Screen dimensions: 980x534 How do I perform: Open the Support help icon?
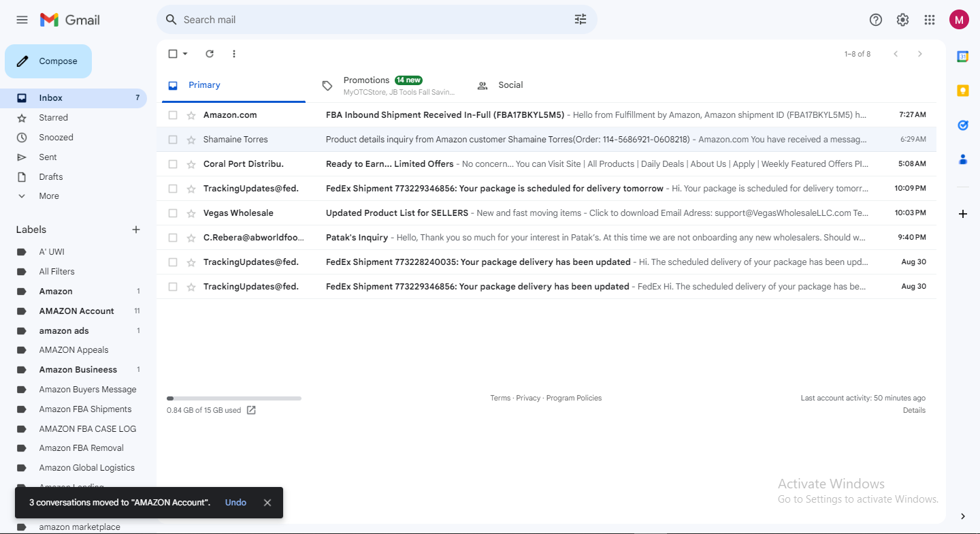point(876,20)
